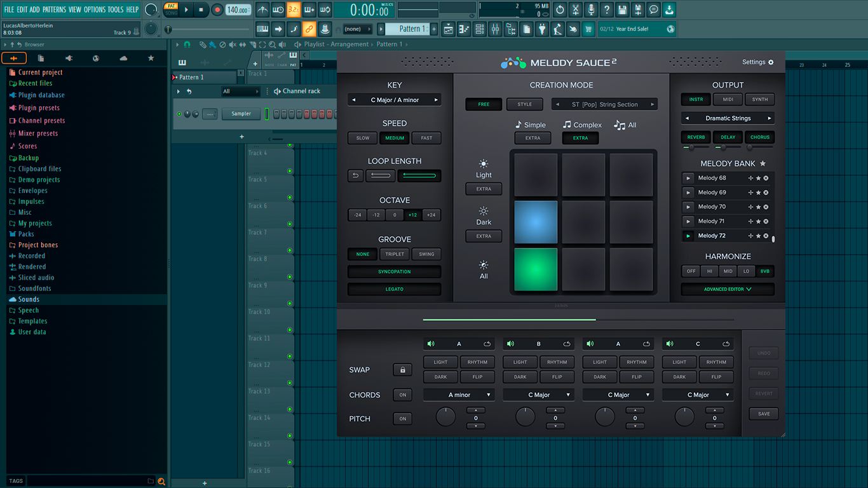
Task: Open the playlist view toolbar icon
Action: click(449, 29)
